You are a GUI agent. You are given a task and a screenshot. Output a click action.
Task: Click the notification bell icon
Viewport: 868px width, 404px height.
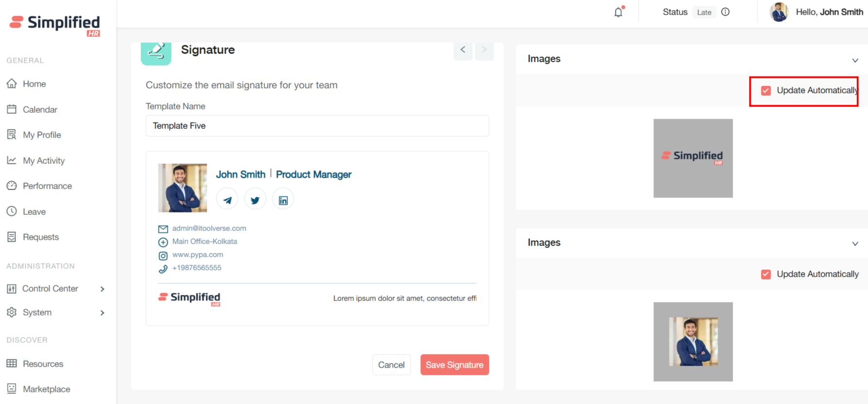coord(618,12)
